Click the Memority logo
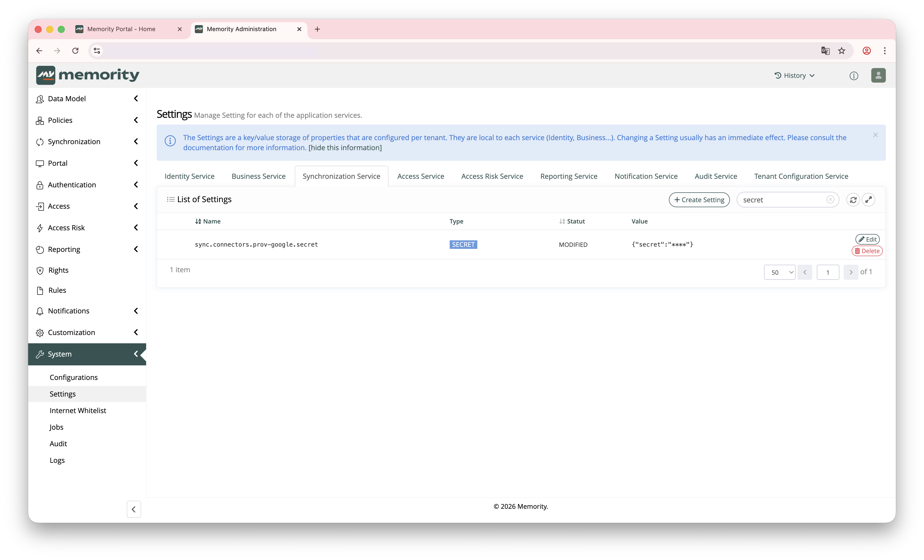The height and width of the screenshot is (560, 924). pos(87,75)
